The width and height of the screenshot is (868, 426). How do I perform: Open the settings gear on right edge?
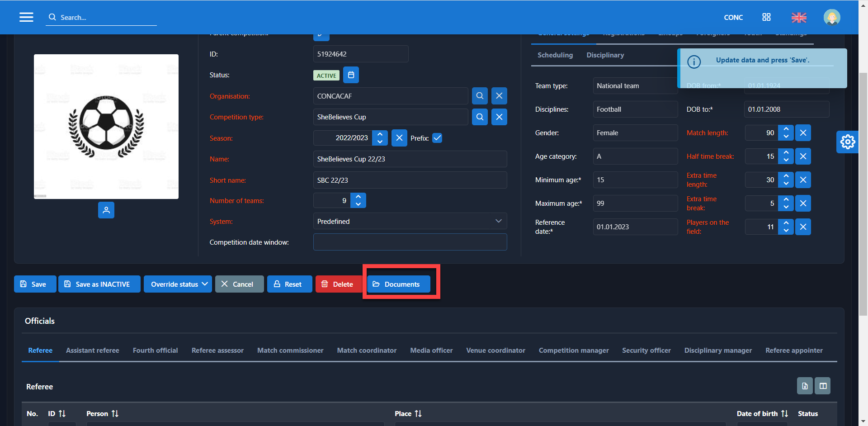(x=847, y=142)
